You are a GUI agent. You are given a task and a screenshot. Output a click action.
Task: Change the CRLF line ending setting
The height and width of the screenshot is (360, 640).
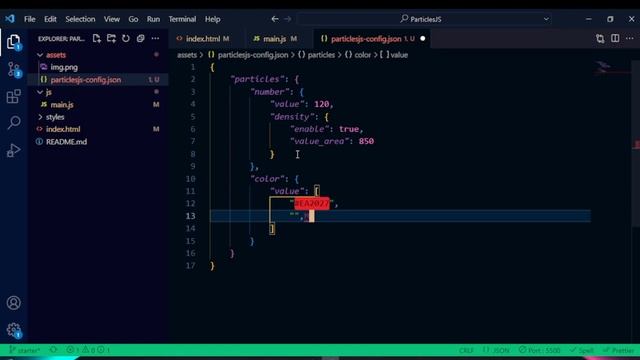coord(466,350)
